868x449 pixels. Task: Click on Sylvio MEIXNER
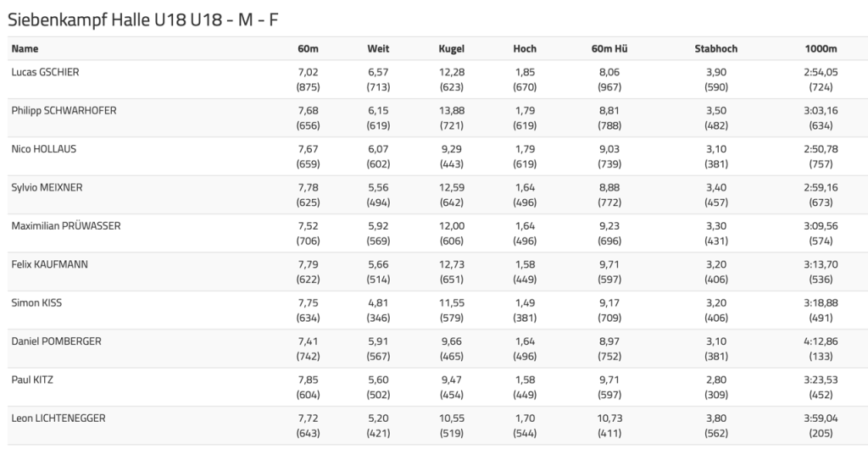tap(47, 187)
